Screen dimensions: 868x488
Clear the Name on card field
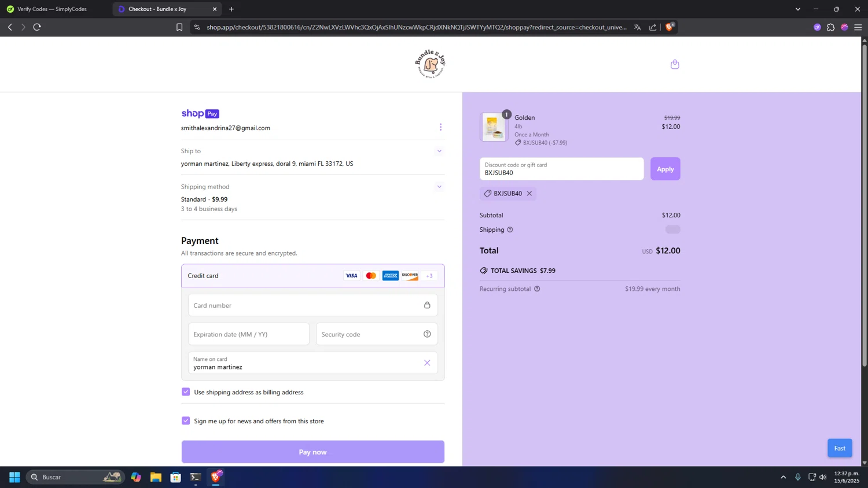tap(427, 363)
